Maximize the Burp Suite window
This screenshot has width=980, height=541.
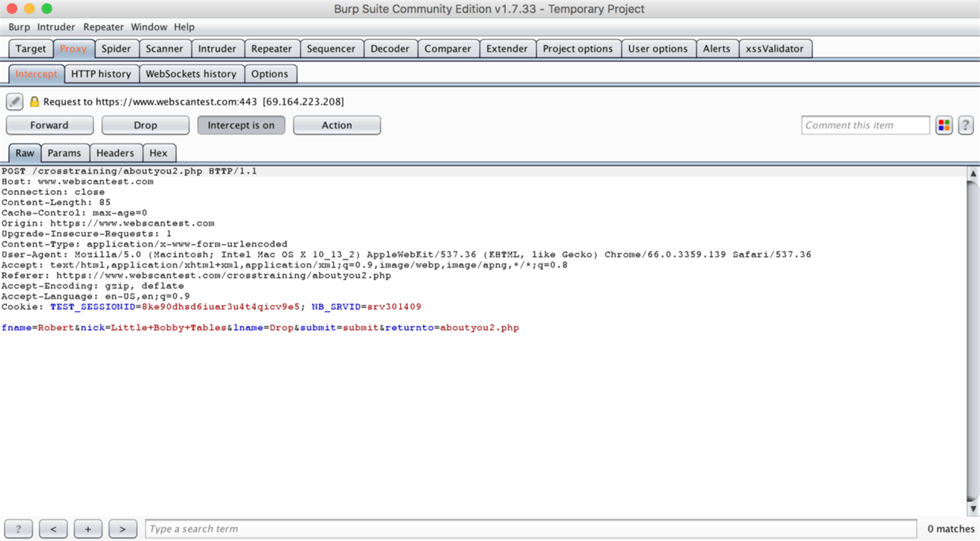click(x=47, y=9)
